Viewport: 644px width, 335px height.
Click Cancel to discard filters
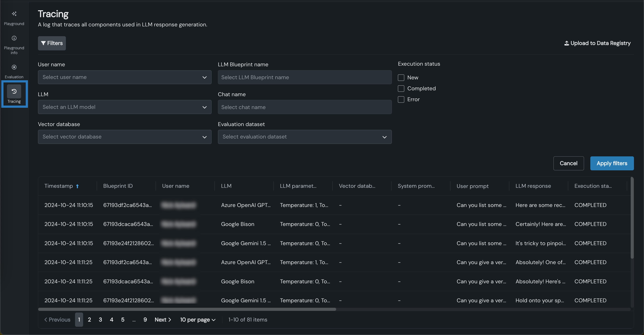point(568,164)
